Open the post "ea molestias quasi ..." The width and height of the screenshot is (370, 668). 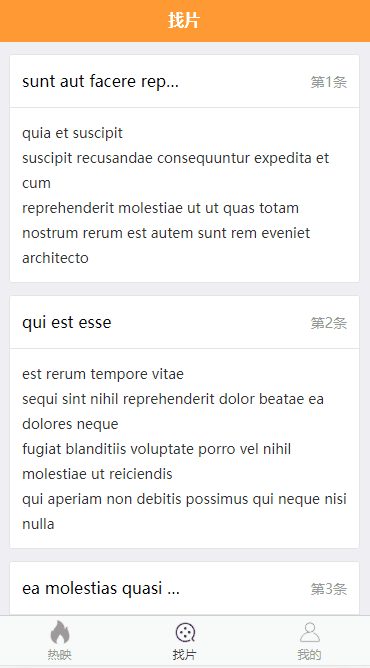click(x=101, y=588)
